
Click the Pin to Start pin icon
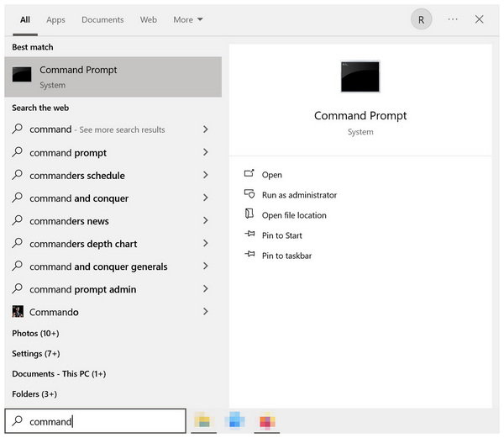coord(249,235)
